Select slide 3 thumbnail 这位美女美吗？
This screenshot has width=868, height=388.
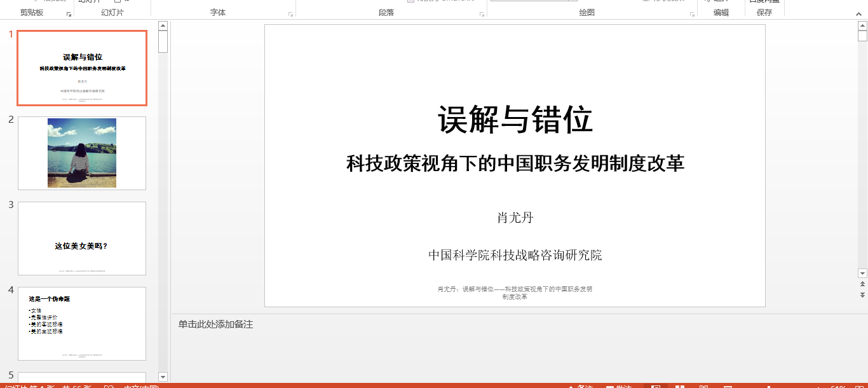tap(82, 239)
